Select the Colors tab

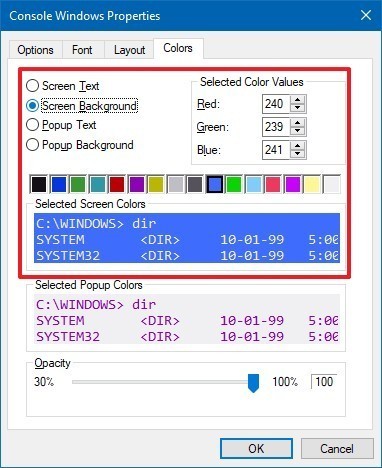click(x=178, y=48)
